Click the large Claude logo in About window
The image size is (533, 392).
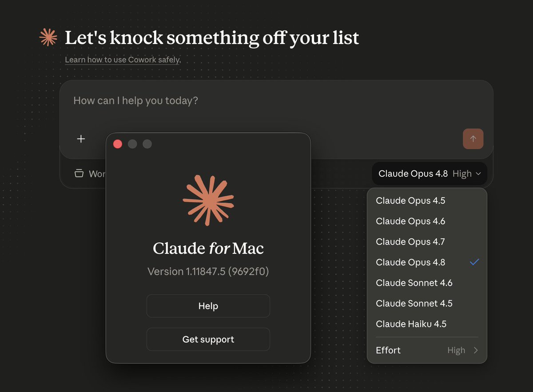click(208, 200)
